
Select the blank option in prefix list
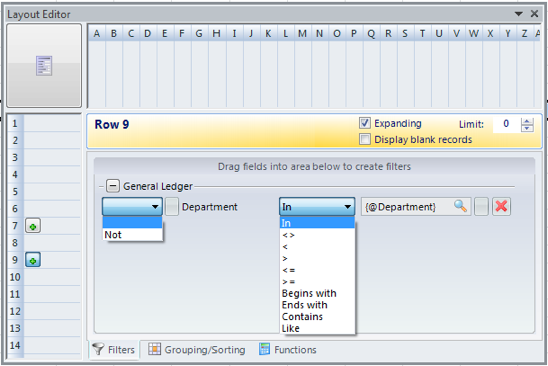pos(132,222)
